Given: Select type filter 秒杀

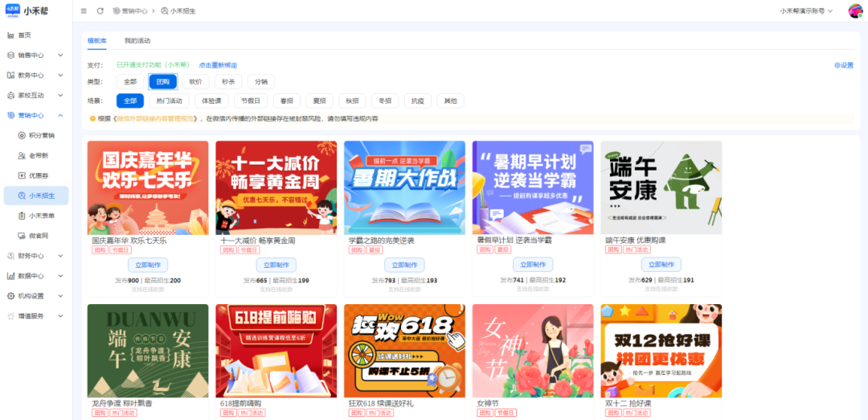Looking at the screenshot, I should pos(228,82).
